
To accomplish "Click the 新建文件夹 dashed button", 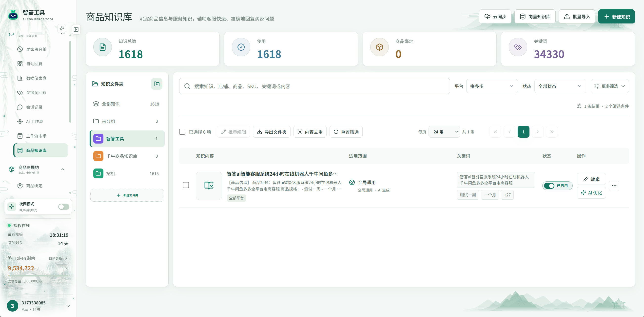I will pos(127,195).
